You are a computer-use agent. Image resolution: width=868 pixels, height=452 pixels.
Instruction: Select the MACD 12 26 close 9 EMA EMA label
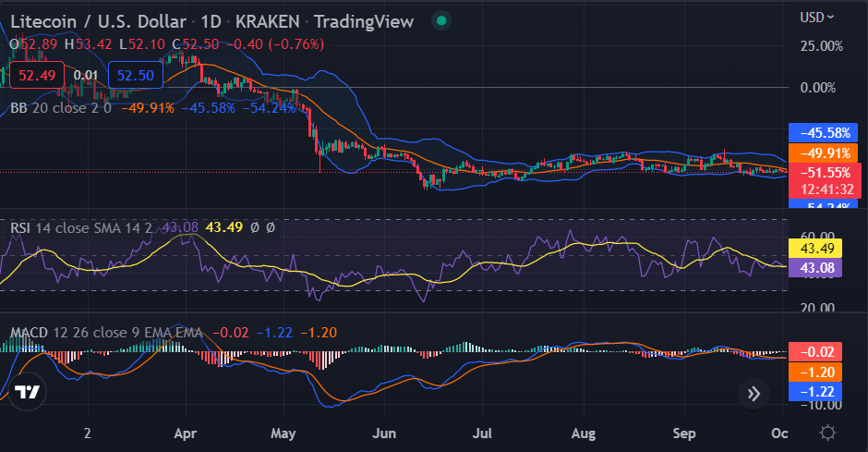[x=106, y=333]
